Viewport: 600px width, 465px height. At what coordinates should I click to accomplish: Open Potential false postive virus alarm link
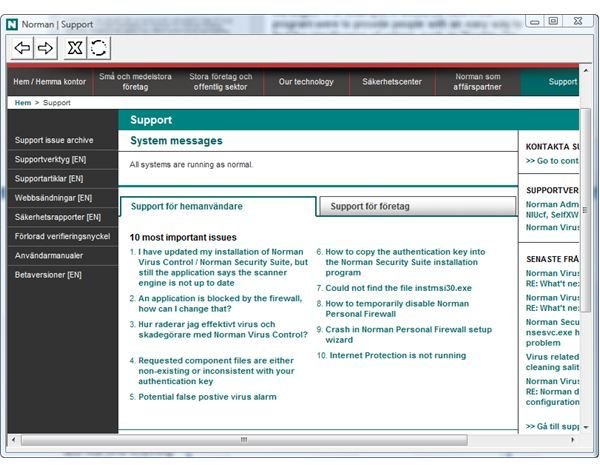(207, 397)
